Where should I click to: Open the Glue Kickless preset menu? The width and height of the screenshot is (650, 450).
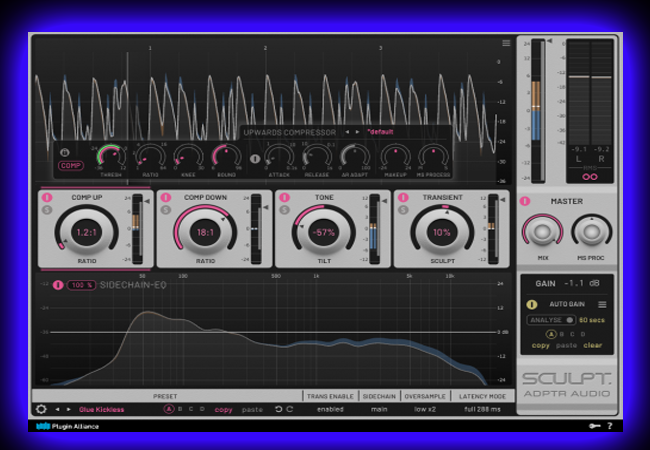(102, 409)
